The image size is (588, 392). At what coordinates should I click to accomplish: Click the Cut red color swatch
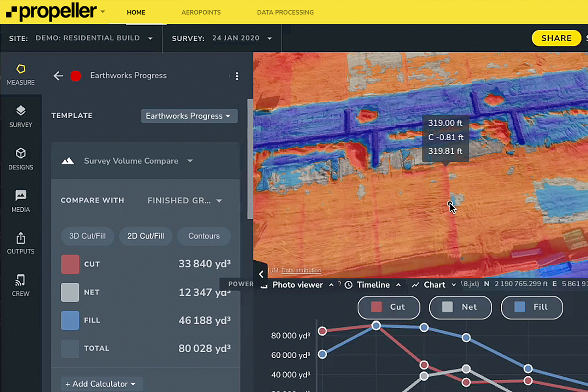pos(70,264)
